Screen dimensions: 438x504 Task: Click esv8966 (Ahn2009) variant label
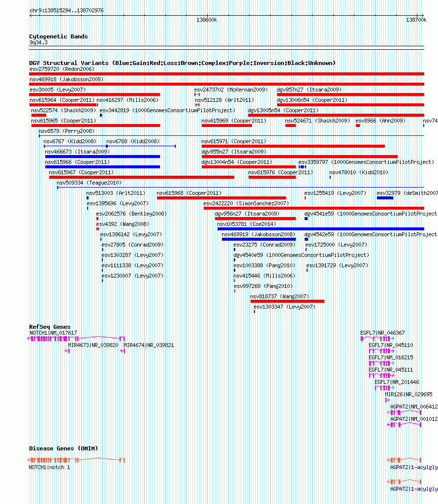tap(380, 121)
